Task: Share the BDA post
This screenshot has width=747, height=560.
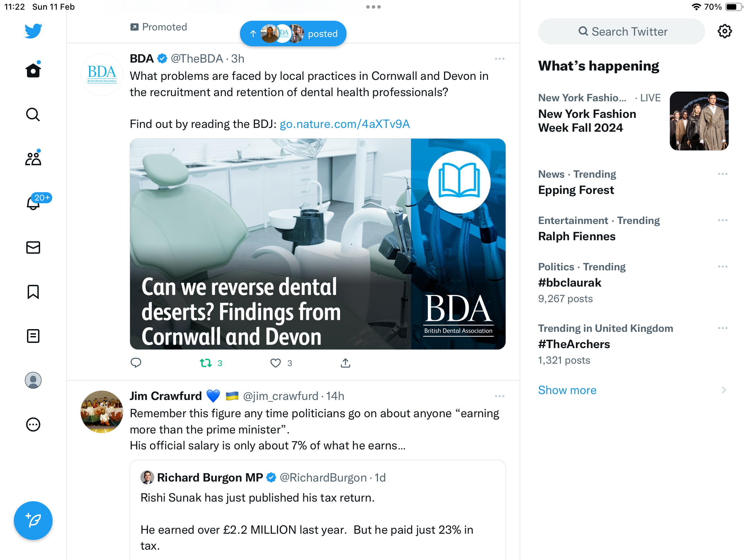Action: (345, 363)
